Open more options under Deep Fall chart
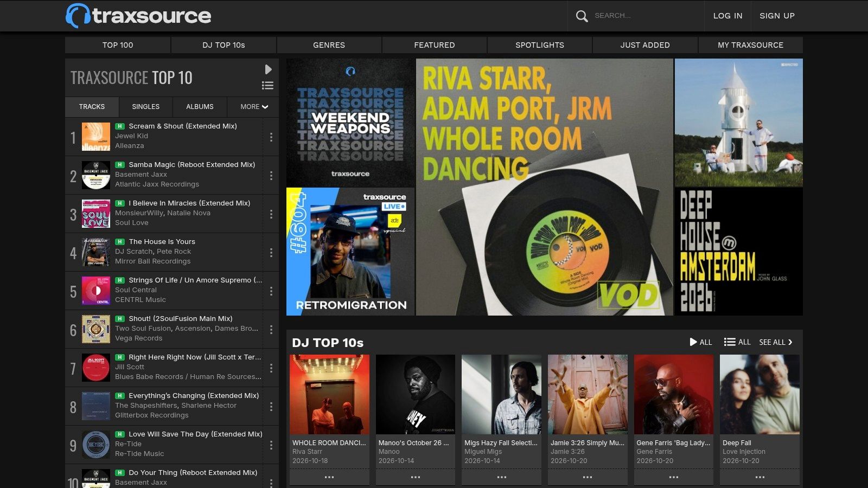 pyautogui.click(x=760, y=477)
